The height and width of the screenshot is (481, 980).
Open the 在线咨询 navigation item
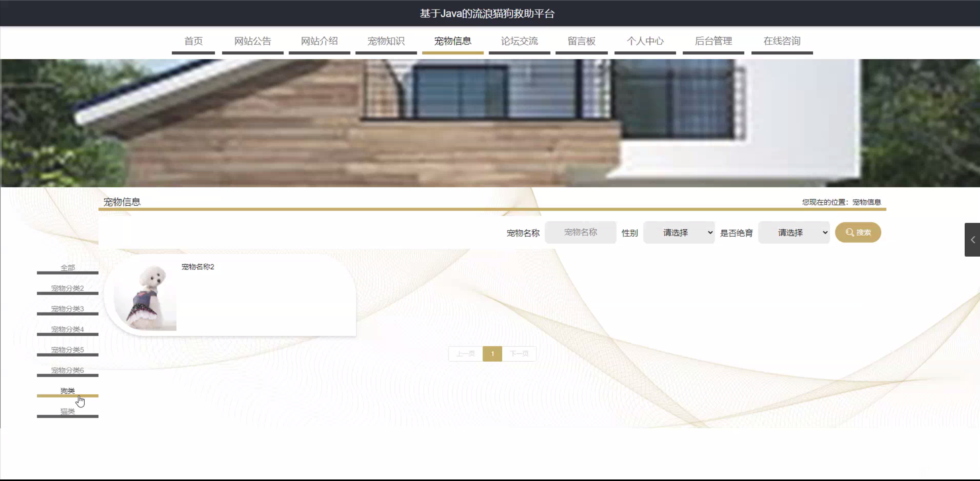(782, 41)
